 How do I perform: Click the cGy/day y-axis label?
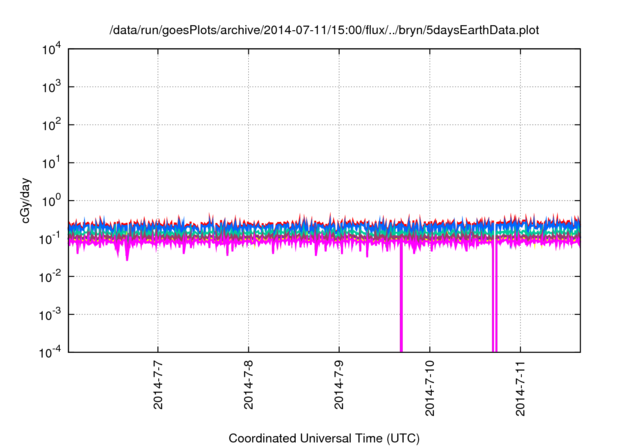click(25, 200)
